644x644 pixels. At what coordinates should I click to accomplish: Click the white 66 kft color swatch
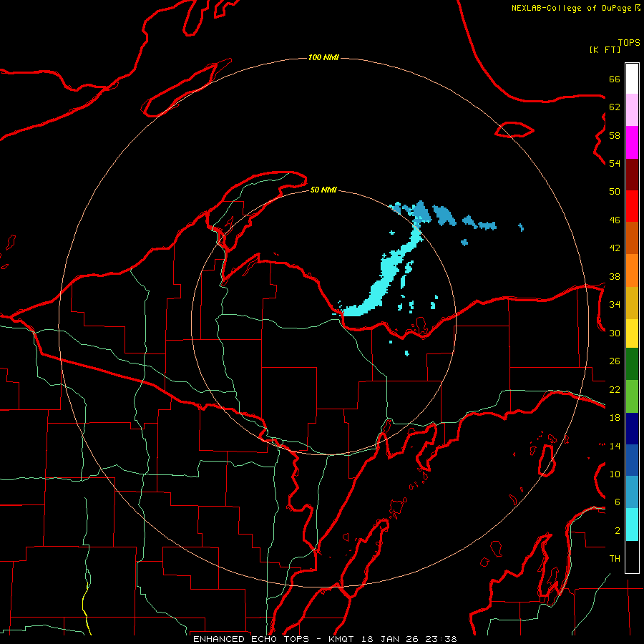tap(632, 79)
